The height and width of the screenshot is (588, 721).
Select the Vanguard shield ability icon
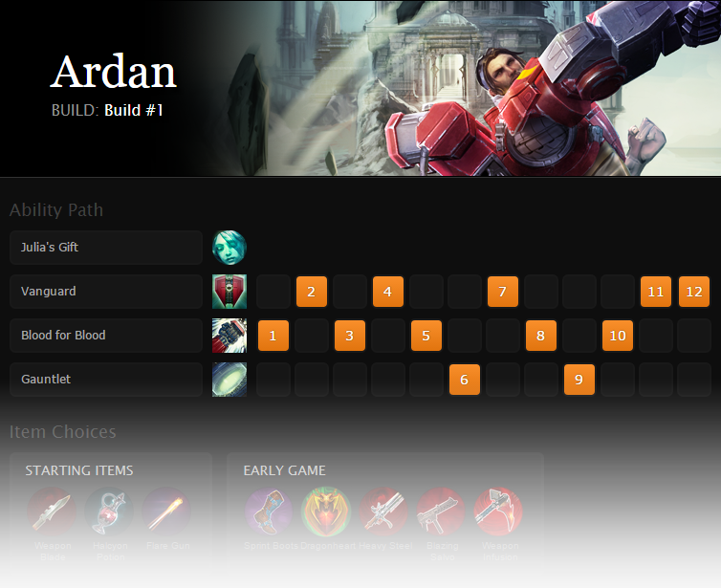[229, 292]
